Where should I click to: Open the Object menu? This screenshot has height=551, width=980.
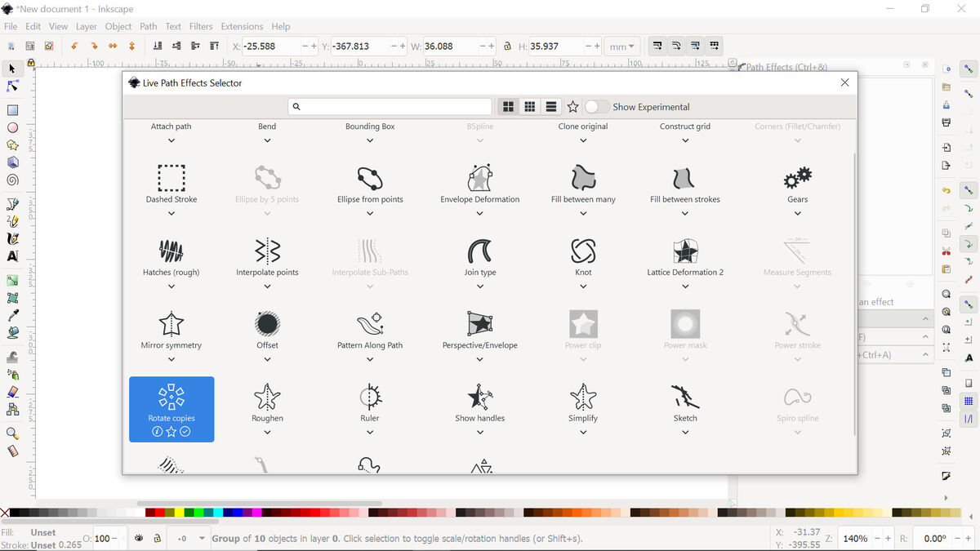(x=118, y=26)
